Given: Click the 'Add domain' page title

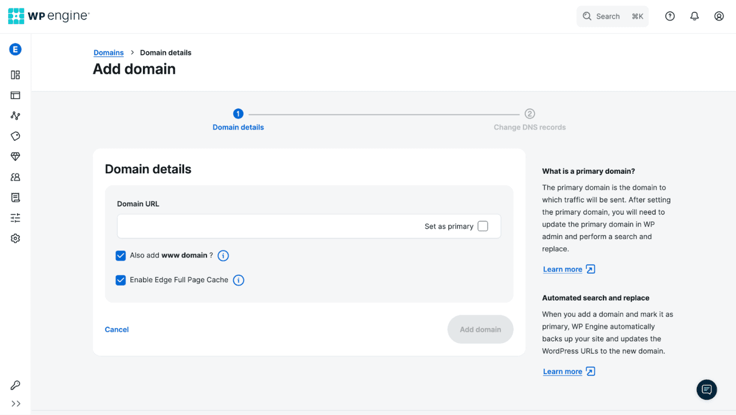Looking at the screenshot, I should (134, 69).
